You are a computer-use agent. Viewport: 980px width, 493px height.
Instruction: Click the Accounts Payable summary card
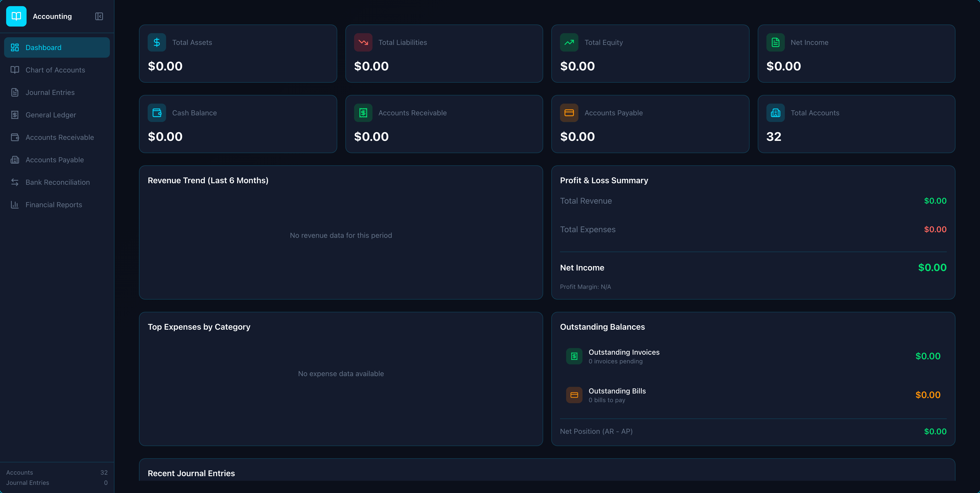650,124
